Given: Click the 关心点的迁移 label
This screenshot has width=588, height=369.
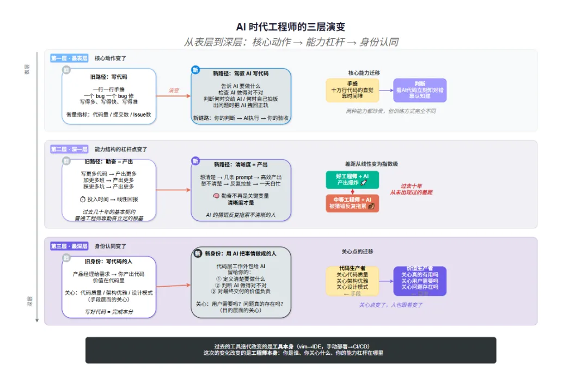Looking at the screenshot, I should pyautogui.click(x=357, y=251).
